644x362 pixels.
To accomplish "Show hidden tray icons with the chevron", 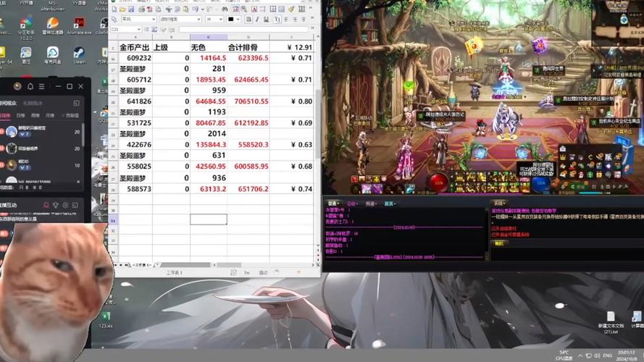I will [580, 355].
